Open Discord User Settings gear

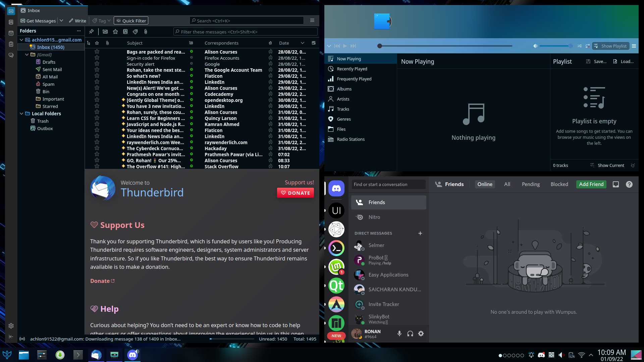pos(421,334)
